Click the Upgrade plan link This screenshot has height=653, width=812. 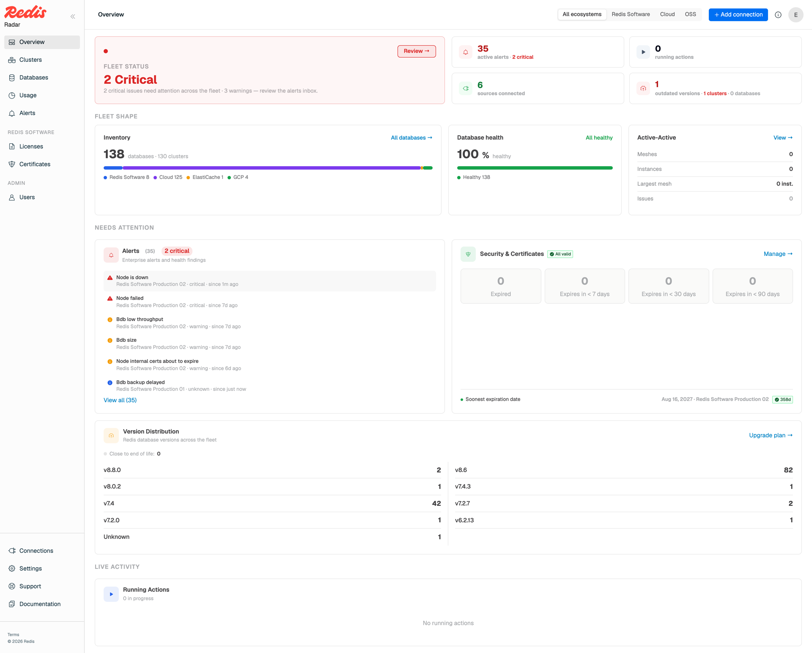[x=771, y=435]
